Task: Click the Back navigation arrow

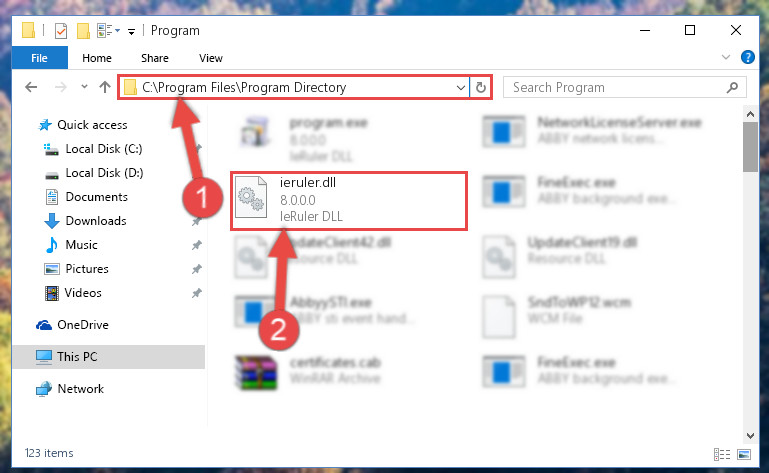Action: click(x=31, y=87)
